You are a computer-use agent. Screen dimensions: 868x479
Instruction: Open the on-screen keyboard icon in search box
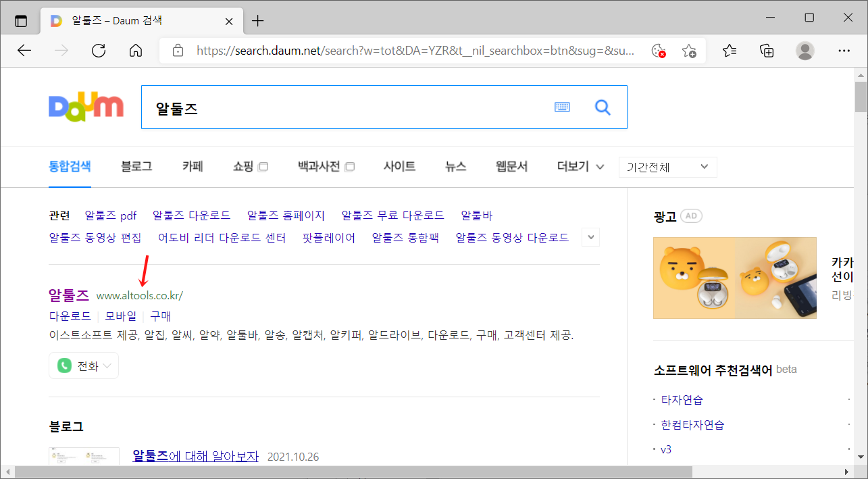coord(562,107)
